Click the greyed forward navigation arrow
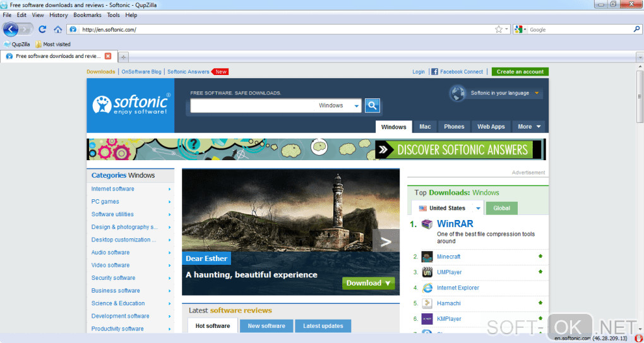The height and width of the screenshot is (343, 644). 26,30
